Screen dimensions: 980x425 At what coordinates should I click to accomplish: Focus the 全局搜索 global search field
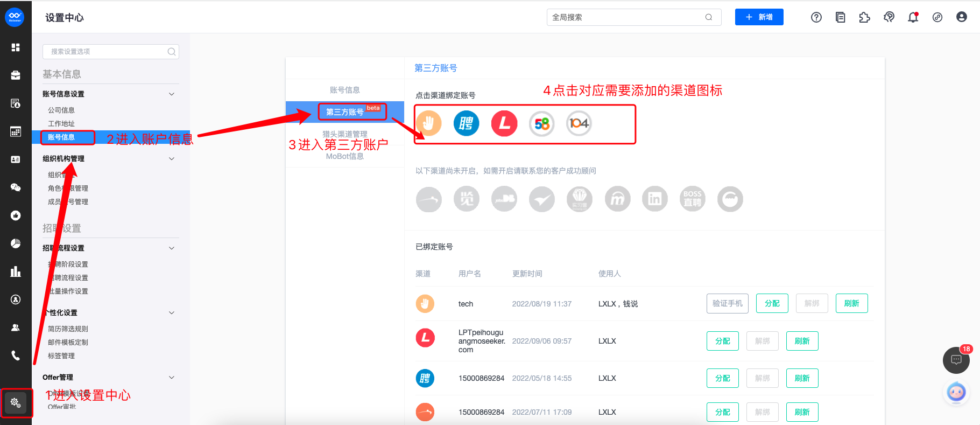(x=634, y=17)
